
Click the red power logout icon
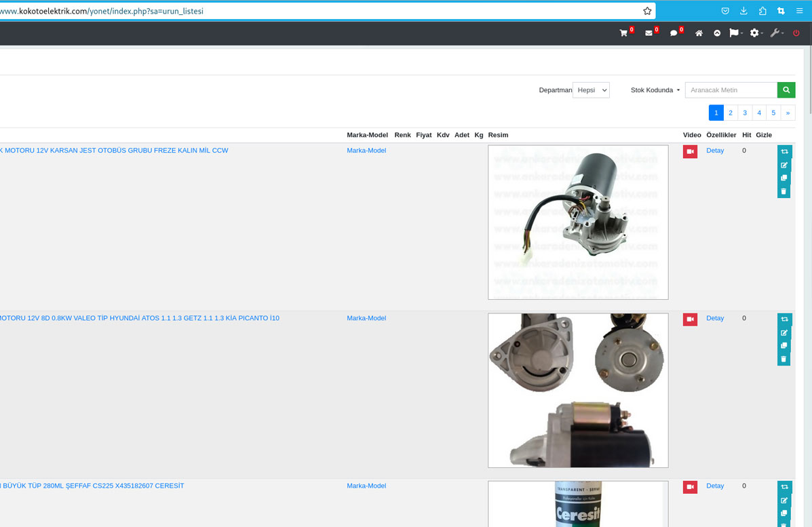pos(796,33)
